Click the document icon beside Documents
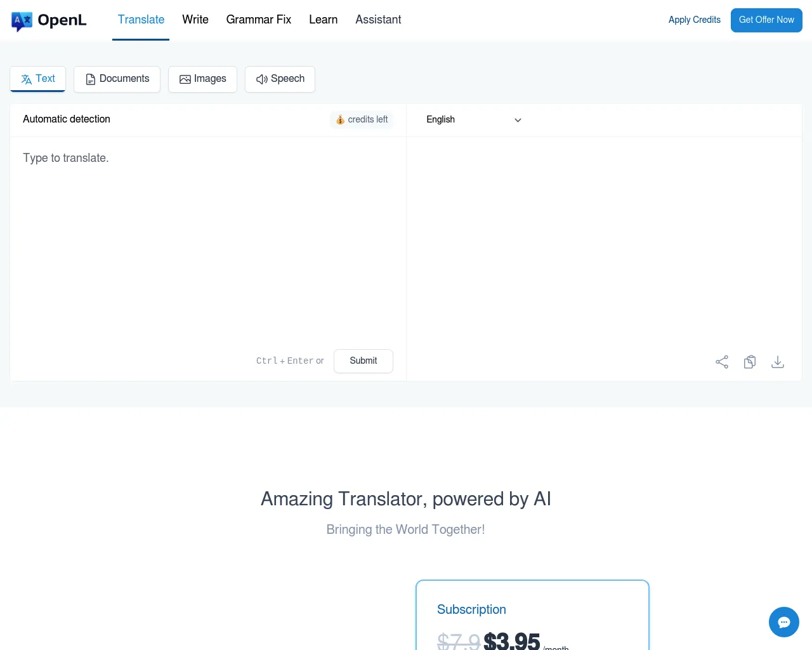The height and width of the screenshot is (650, 812). click(x=90, y=79)
